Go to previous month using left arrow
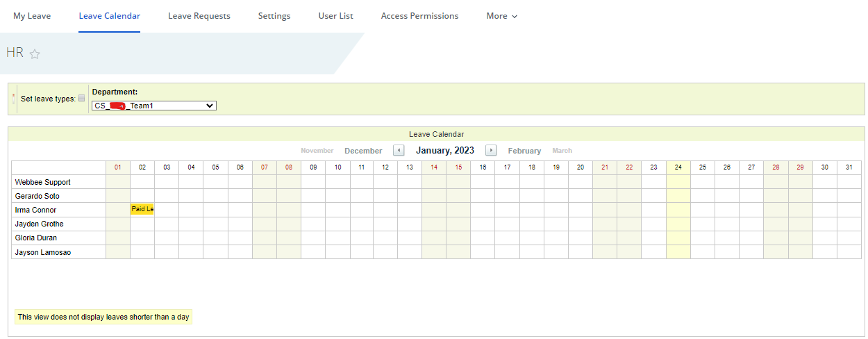This screenshot has width=868, height=339. pyautogui.click(x=399, y=150)
